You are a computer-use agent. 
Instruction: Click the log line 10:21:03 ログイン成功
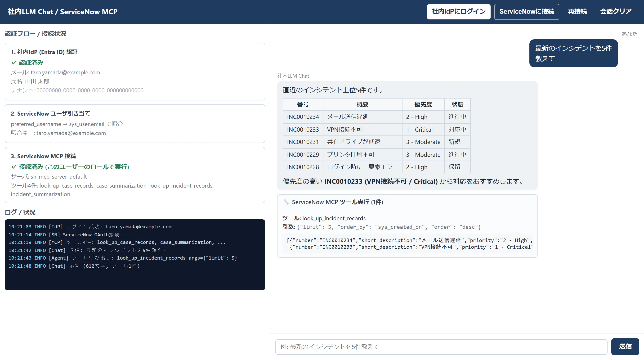90,227
